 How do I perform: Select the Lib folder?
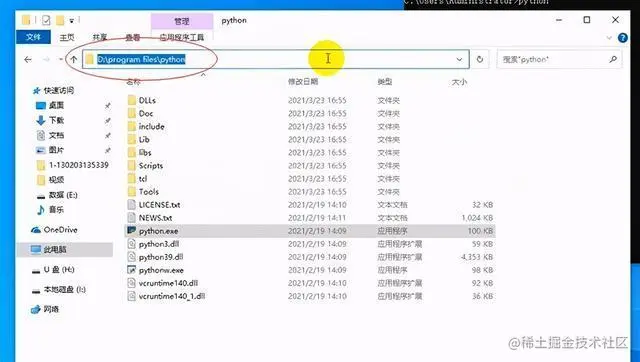[144, 140]
